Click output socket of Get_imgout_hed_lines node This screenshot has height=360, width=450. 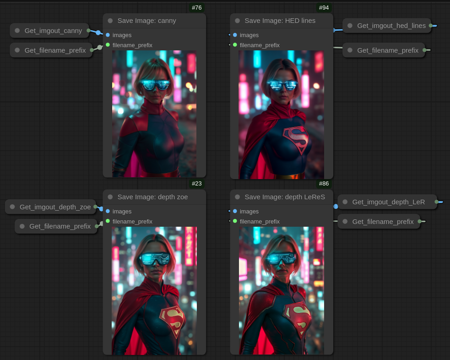pyautogui.click(x=431, y=26)
